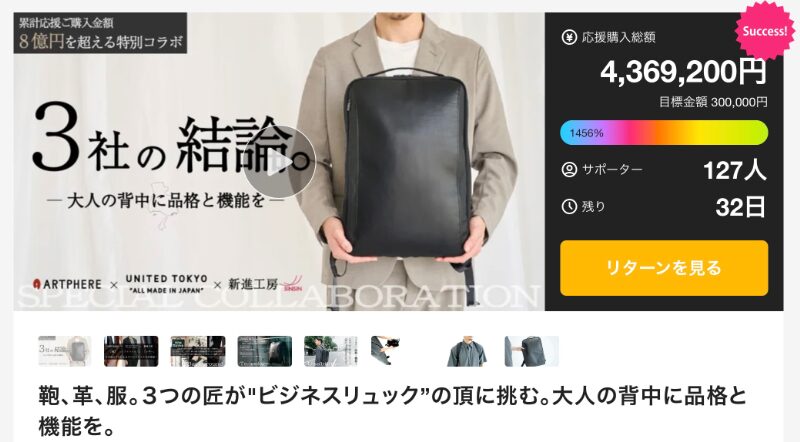Click the rainbow 1456% progress bar

pos(664,133)
